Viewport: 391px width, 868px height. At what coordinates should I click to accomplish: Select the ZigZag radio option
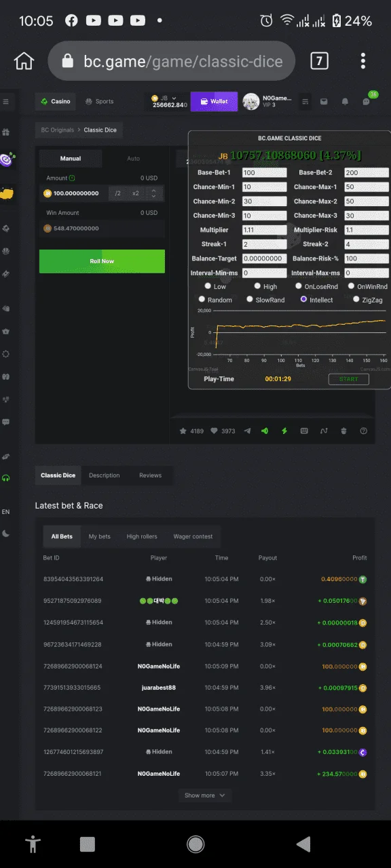356,299
